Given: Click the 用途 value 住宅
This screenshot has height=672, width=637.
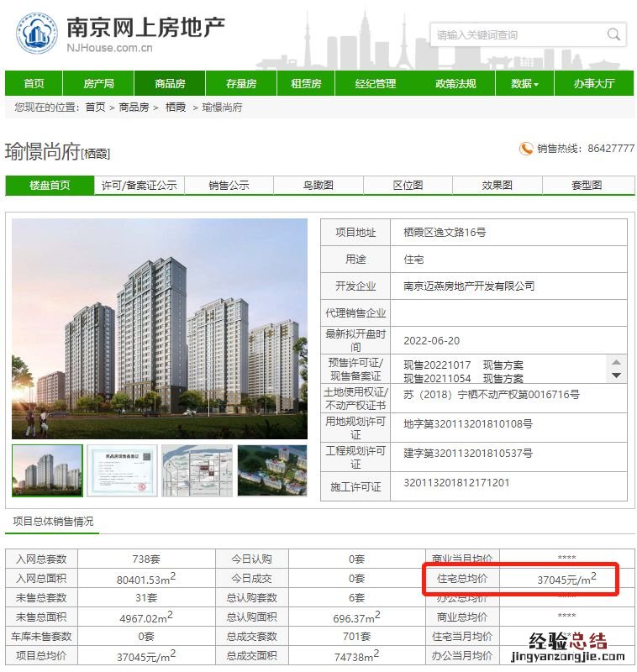Looking at the screenshot, I should tap(413, 260).
